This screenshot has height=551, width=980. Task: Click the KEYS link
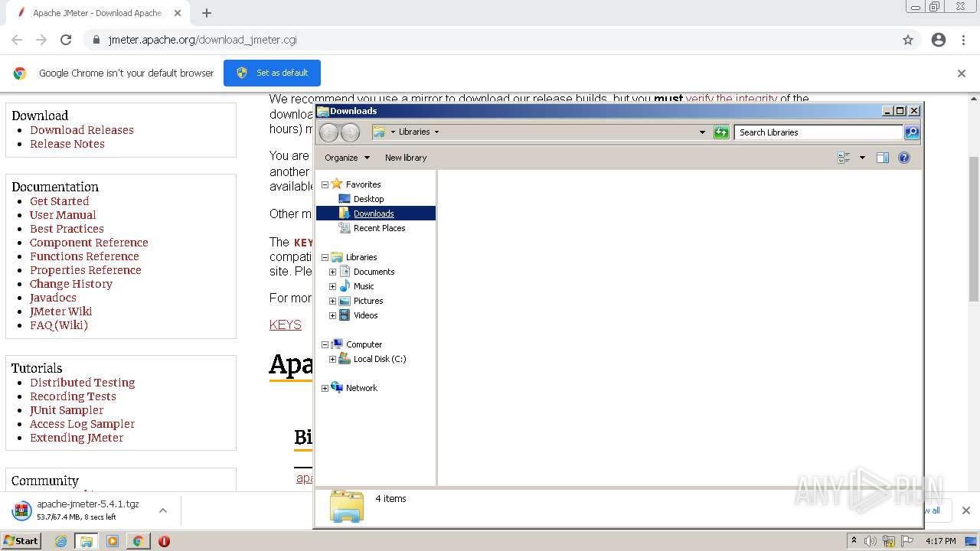286,325
